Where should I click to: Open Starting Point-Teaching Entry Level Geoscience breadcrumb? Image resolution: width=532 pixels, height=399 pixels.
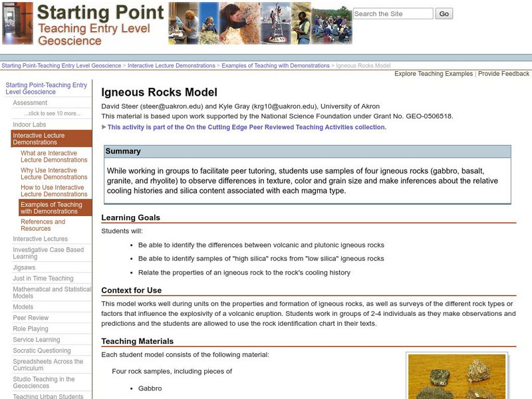61,65
